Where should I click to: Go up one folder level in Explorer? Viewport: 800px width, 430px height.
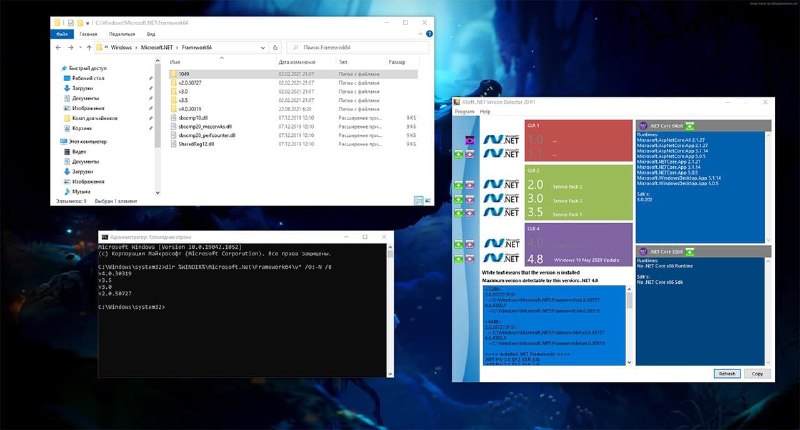coord(89,47)
